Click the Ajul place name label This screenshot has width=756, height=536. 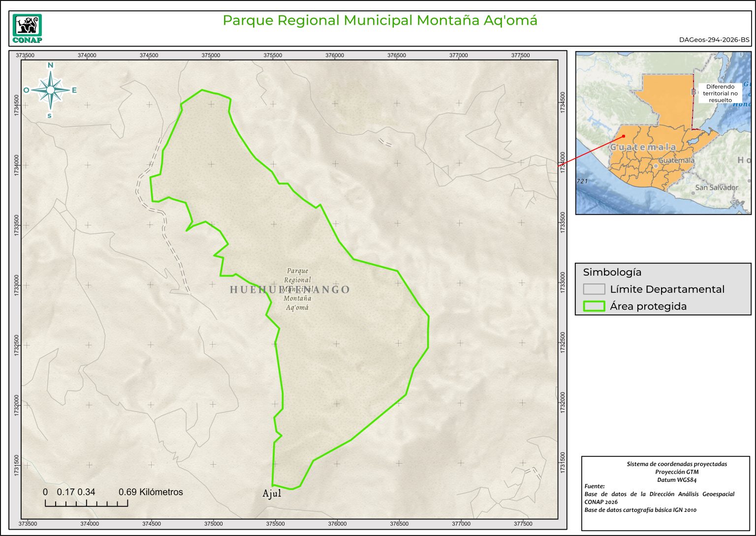(x=272, y=493)
